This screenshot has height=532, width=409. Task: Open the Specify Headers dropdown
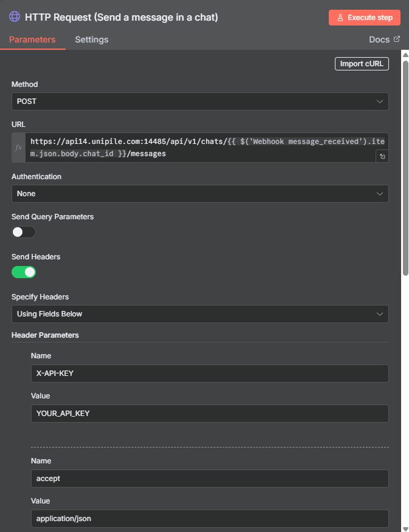[201, 314]
